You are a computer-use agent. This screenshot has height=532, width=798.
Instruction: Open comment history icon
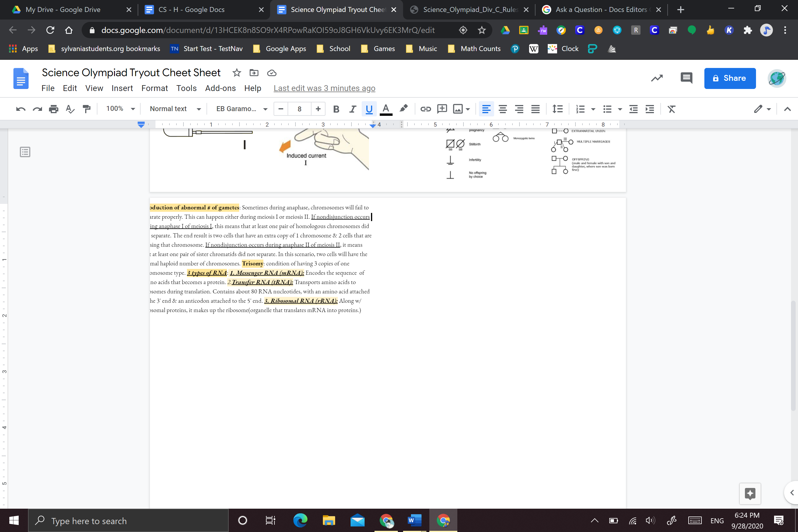(x=686, y=78)
